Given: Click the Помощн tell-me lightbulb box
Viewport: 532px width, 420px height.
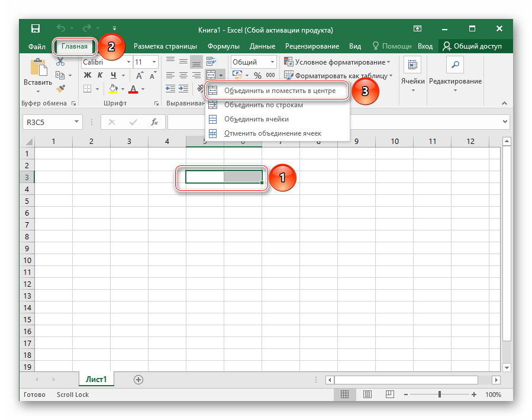Looking at the screenshot, I should [x=392, y=46].
